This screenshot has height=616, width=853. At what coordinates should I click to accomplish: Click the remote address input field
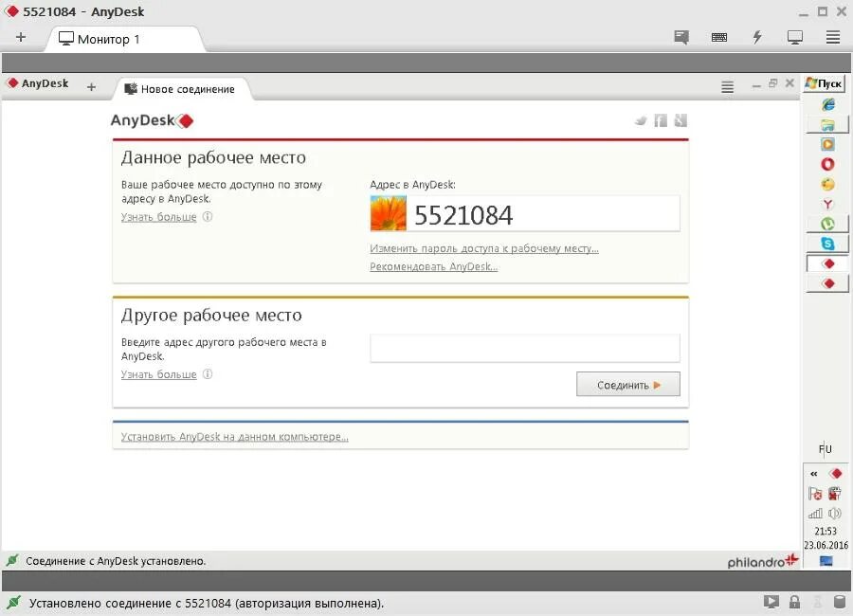tap(524, 348)
